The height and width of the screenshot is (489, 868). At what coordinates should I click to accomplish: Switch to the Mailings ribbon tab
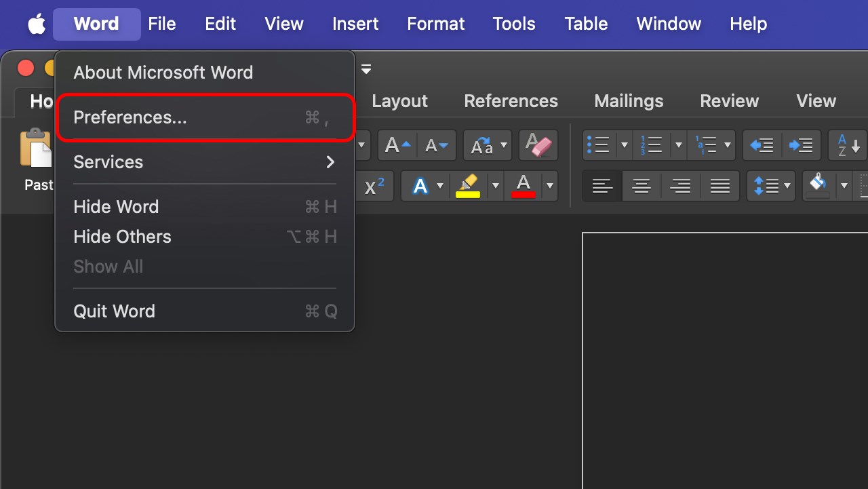(x=629, y=101)
